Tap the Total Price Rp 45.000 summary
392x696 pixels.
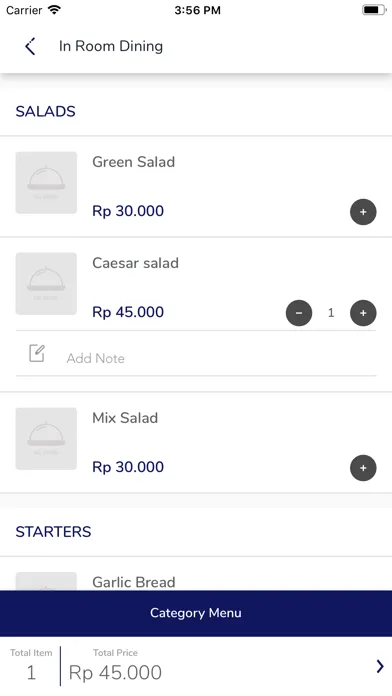115,666
